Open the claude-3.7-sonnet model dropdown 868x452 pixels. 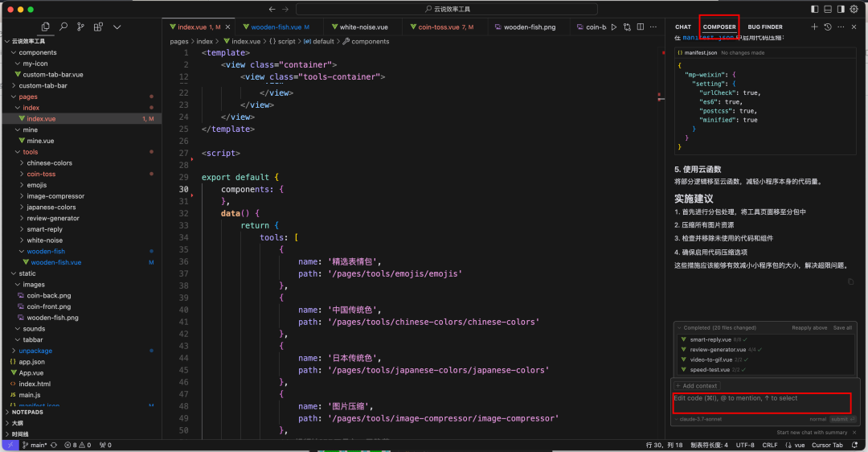point(698,419)
